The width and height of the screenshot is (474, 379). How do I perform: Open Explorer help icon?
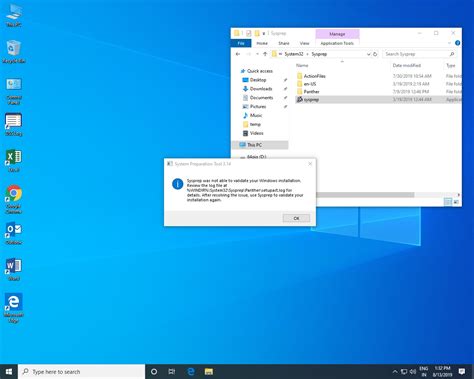point(457,43)
